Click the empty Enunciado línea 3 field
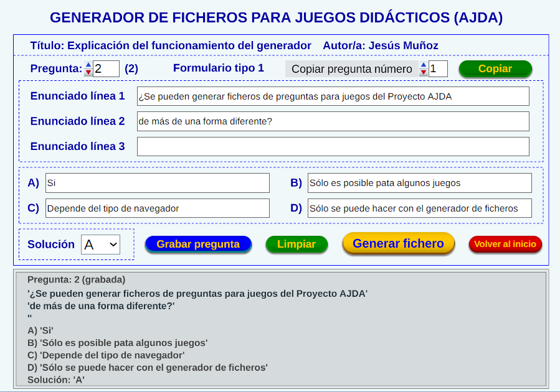This screenshot has width=560, height=392. [333, 146]
